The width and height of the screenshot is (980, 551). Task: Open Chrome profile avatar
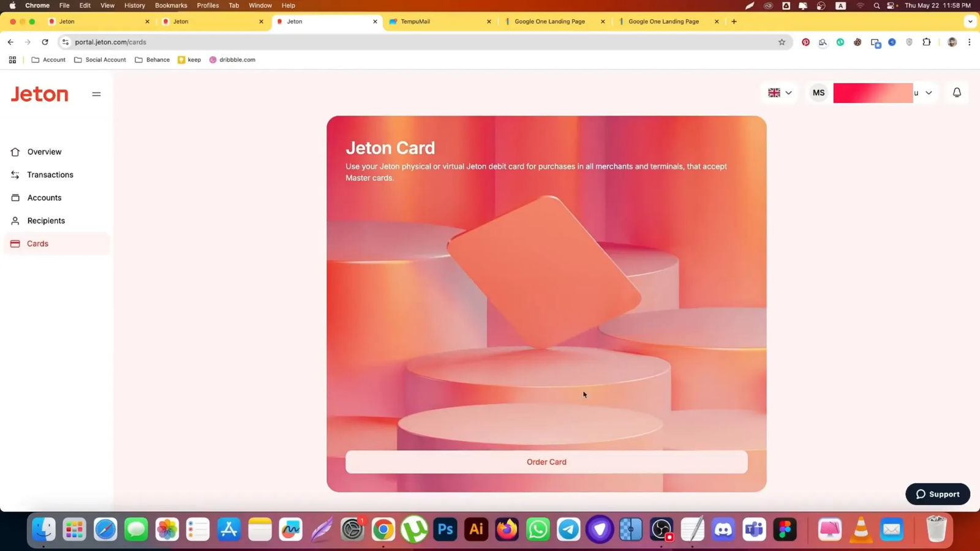tap(952, 42)
